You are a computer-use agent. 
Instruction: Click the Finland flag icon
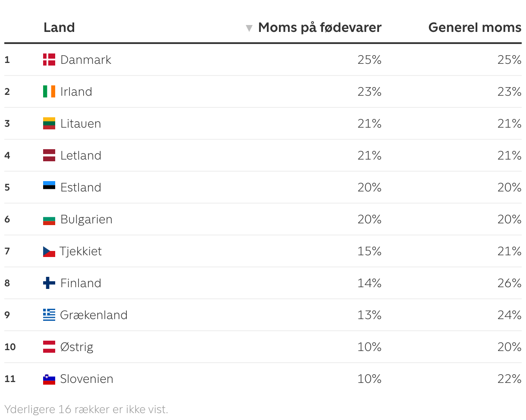[x=49, y=283]
